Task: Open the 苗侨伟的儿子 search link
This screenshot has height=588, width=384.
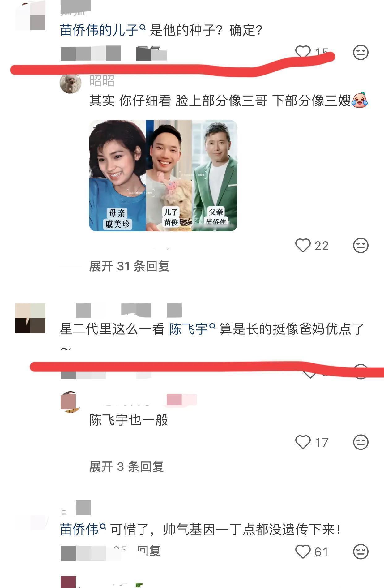Action: pos(103,30)
